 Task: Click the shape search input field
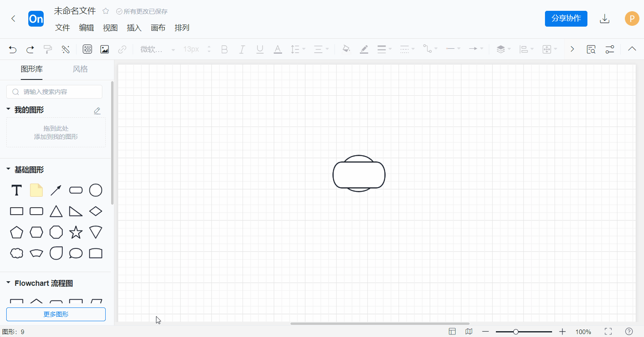(x=54, y=92)
